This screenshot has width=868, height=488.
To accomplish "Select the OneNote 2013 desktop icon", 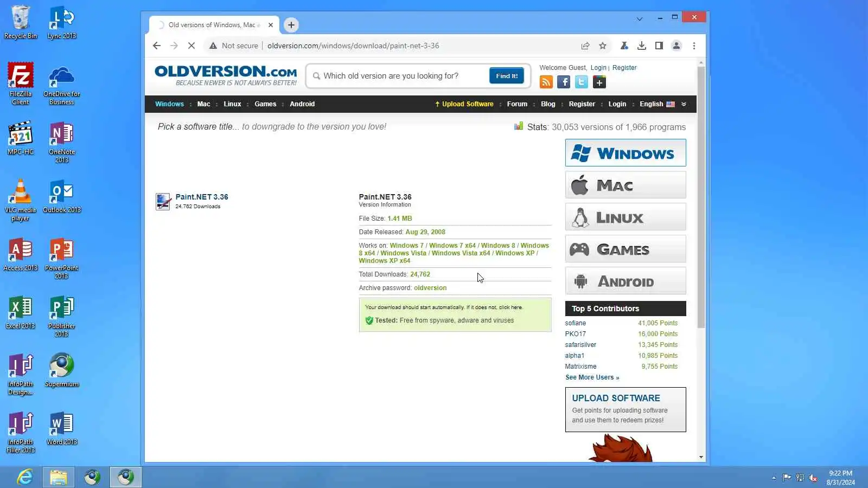I will [x=62, y=142].
